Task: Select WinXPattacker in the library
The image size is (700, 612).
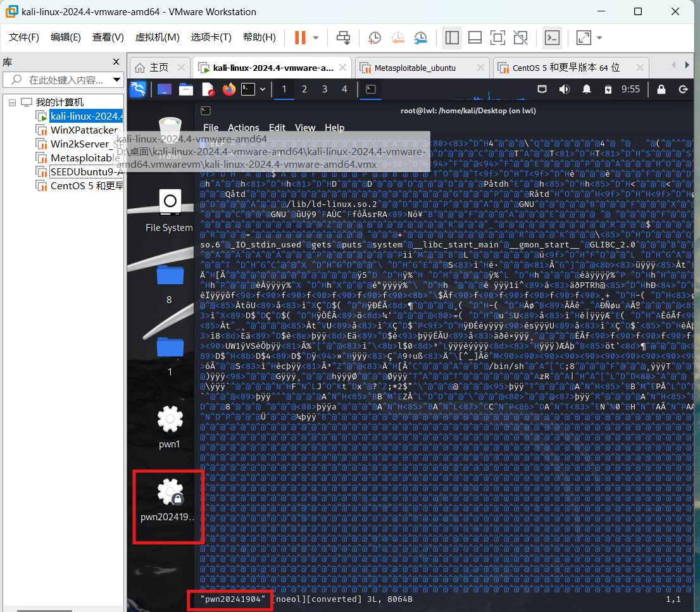Action: [84, 130]
